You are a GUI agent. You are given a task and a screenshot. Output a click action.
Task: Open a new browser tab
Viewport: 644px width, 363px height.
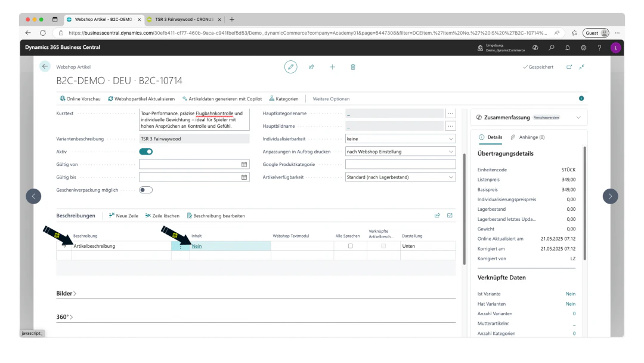pyautogui.click(x=232, y=19)
